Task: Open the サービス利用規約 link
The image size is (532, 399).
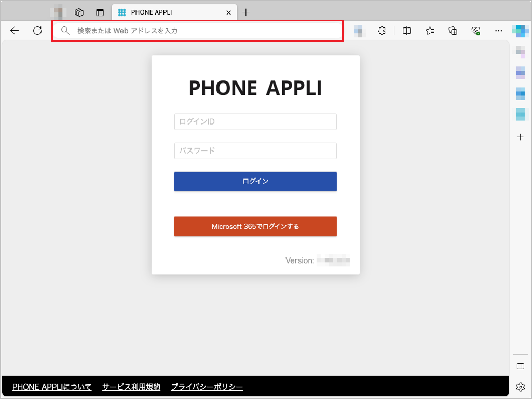Action: coord(131,387)
